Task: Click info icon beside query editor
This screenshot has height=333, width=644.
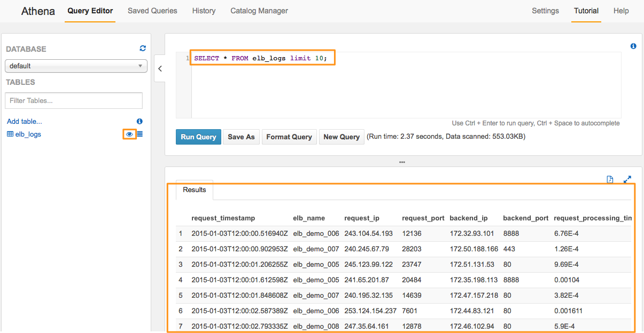Action: click(x=633, y=46)
